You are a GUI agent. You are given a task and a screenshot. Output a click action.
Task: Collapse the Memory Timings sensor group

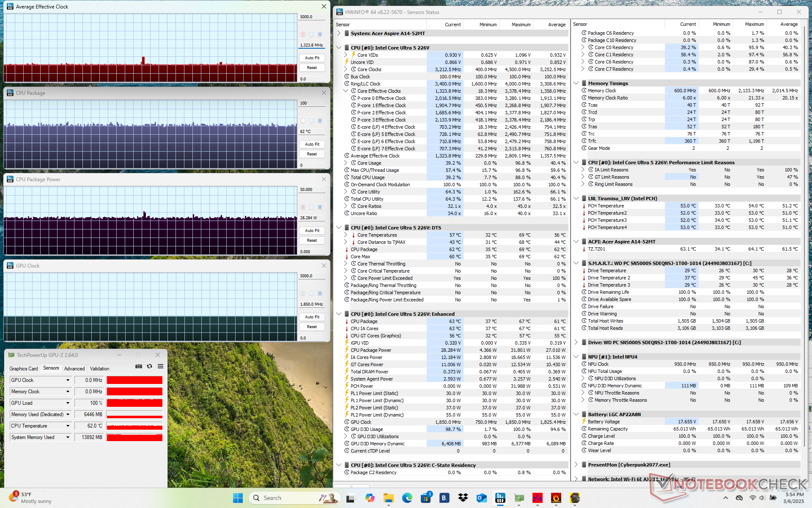(x=576, y=83)
